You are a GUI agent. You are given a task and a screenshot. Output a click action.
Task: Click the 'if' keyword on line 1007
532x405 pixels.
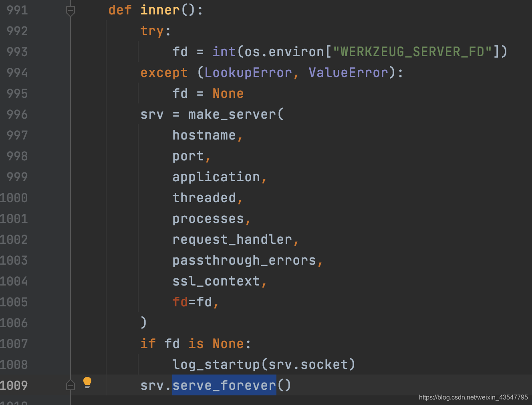[x=148, y=344]
